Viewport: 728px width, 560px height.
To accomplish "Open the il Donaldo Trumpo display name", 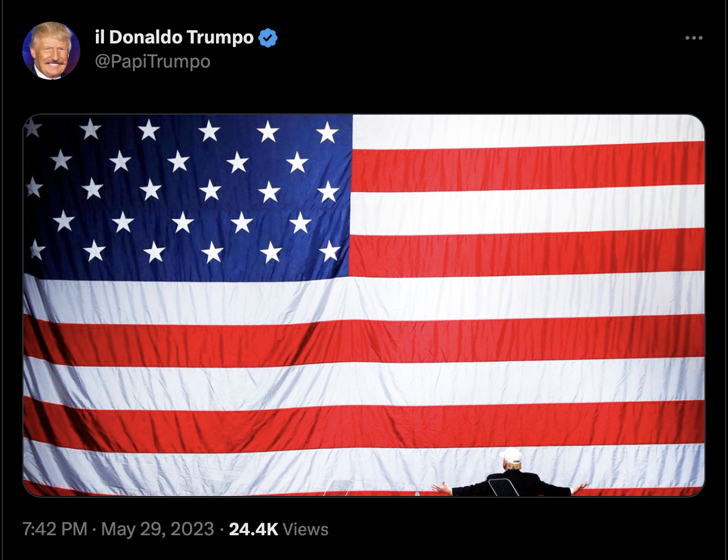I will click(174, 37).
